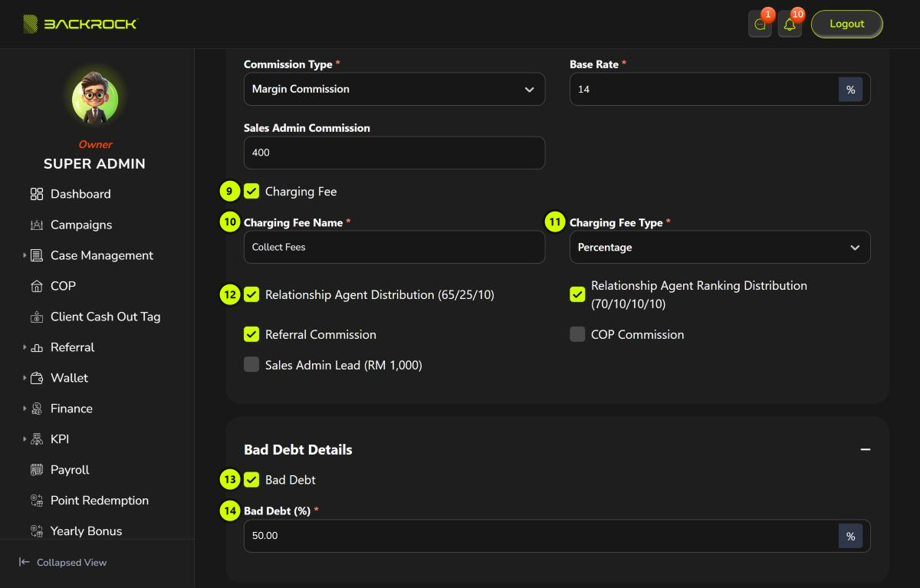Viewport: 920px width, 588px height.
Task: Click the KPI sidebar icon
Action: [x=37, y=439]
